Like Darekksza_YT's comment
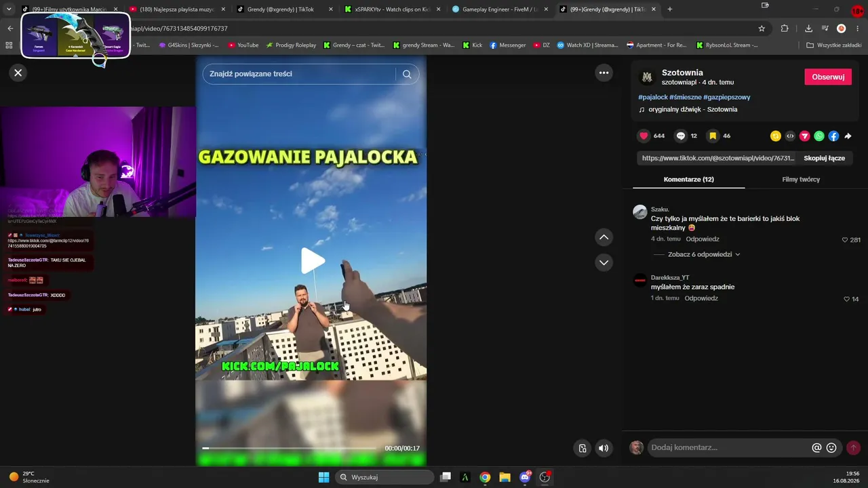The height and width of the screenshot is (488, 868). coord(847,299)
